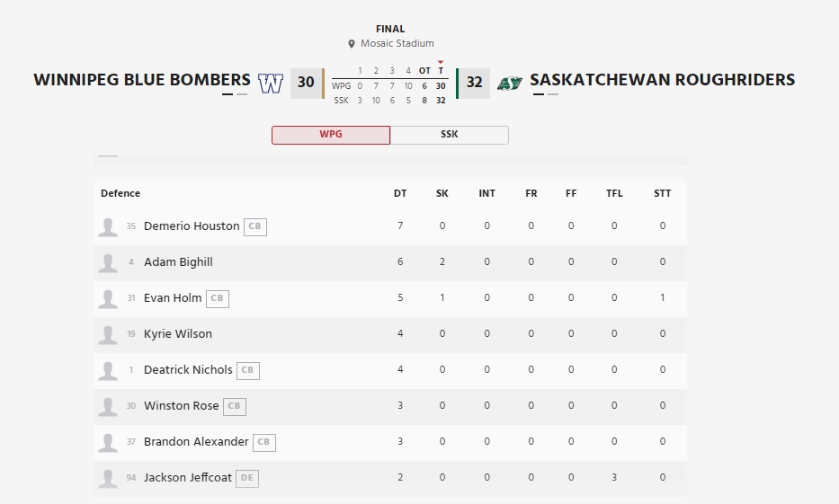This screenshot has width=839, height=504.
Task: Click the Winnipeg Blue Bombers team name
Action: (142, 80)
